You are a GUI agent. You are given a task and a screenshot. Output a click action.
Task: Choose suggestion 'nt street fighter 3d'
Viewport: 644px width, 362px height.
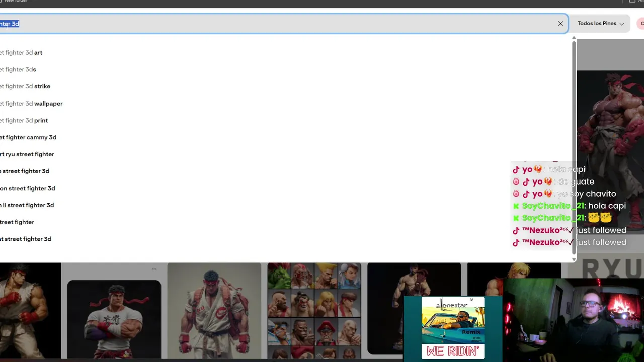coord(26,239)
